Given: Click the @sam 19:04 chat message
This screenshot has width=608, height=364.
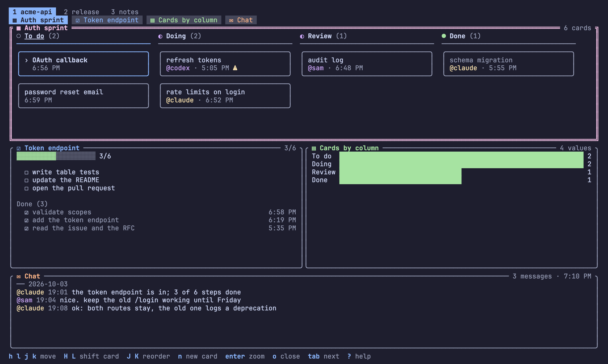Looking at the screenshot, I should click(129, 300).
